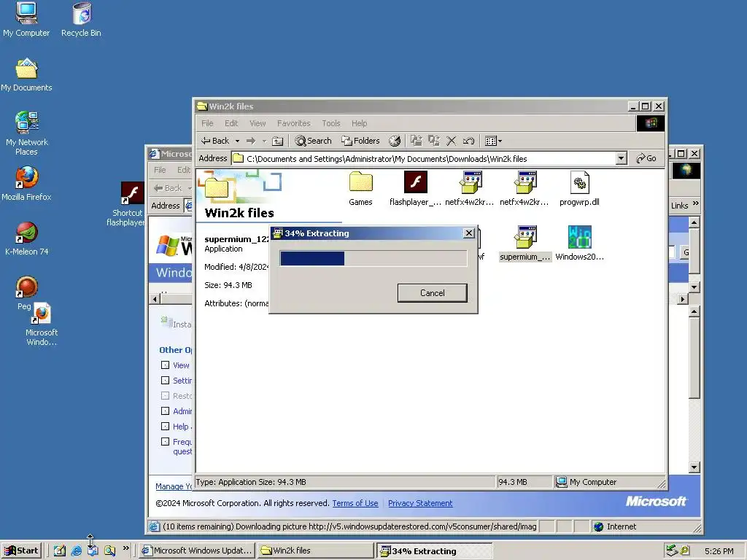The width and height of the screenshot is (747, 560).
Task: Select the Peg desktop shortcut
Action: click(x=26, y=293)
